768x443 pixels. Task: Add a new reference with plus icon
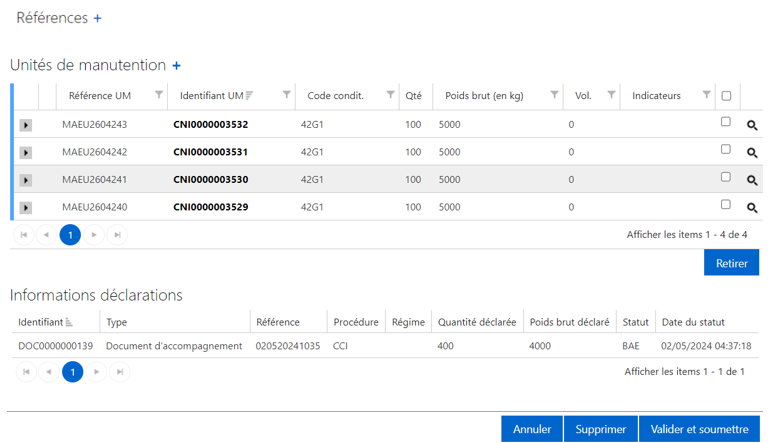coord(97,18)
